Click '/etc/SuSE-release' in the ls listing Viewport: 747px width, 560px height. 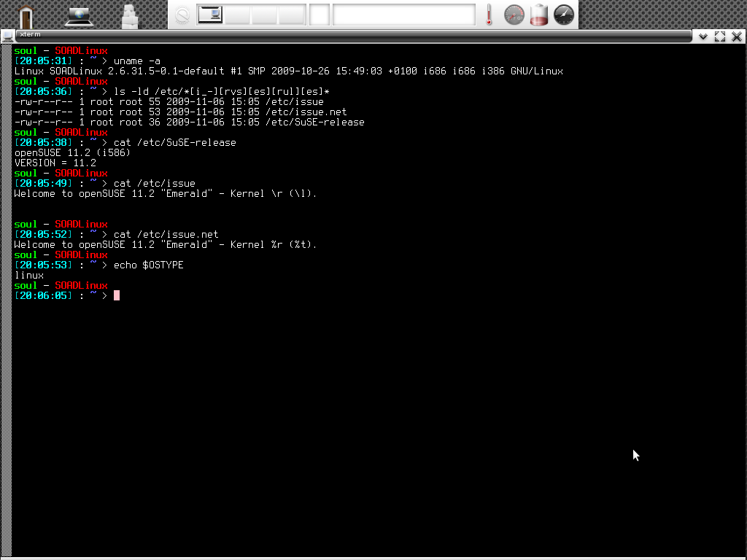315,122
